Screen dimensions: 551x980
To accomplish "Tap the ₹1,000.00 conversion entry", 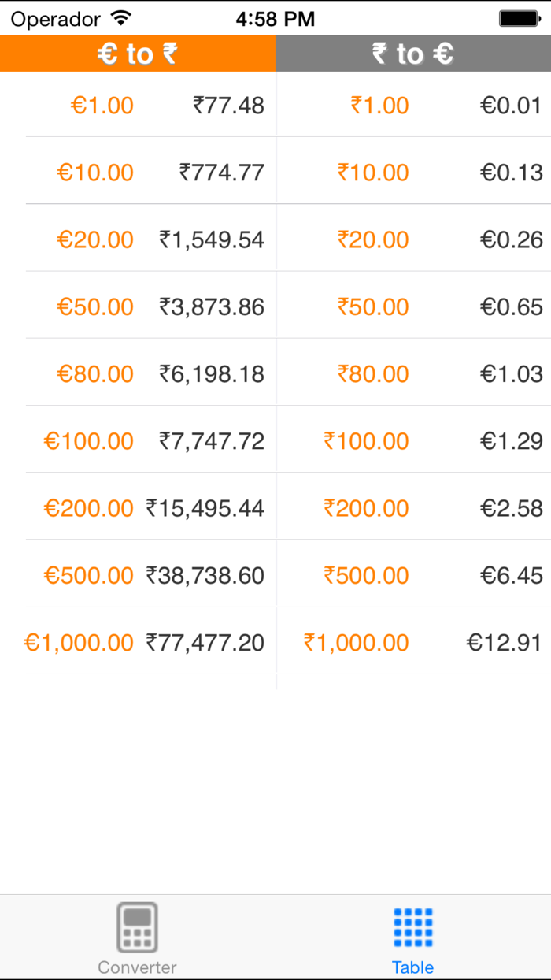I will 355,642.
